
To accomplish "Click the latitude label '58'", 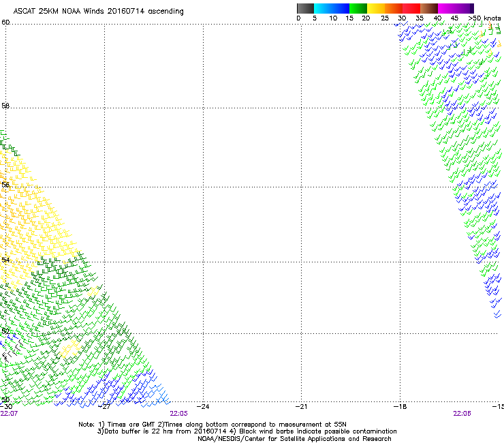I will tap(5, 106).
